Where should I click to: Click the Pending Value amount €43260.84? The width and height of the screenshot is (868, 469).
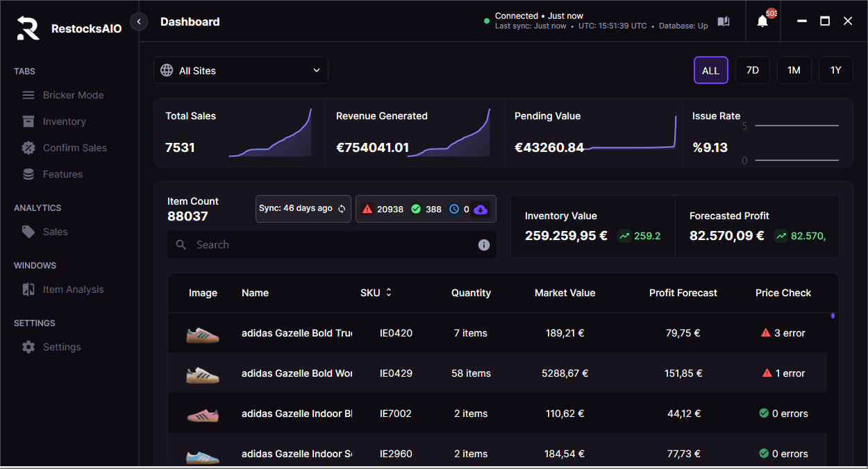point(549,148)
